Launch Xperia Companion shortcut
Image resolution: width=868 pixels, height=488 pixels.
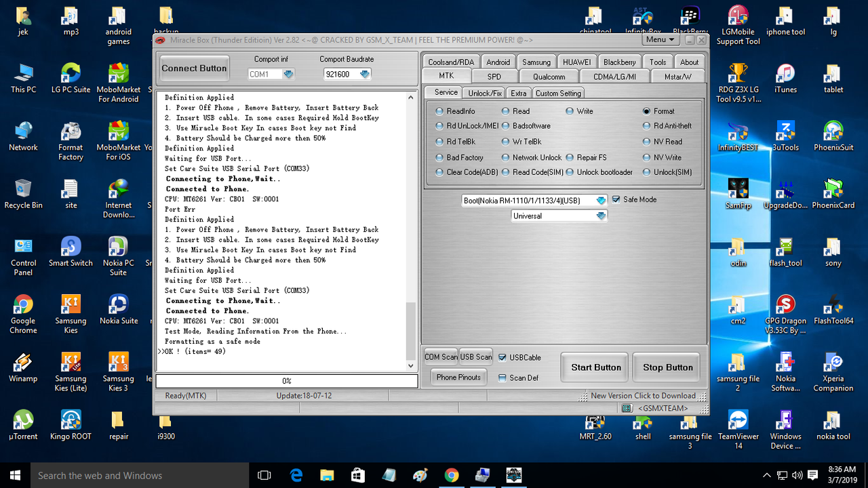click(833, 373)
